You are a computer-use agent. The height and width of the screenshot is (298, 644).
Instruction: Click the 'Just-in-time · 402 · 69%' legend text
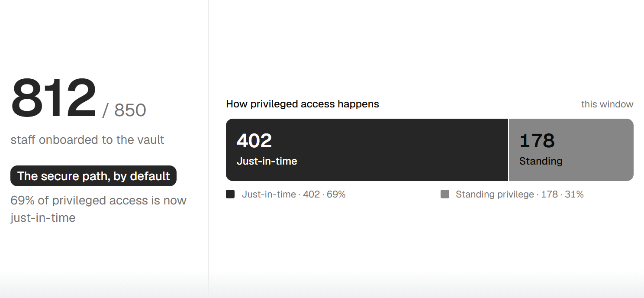294,194
